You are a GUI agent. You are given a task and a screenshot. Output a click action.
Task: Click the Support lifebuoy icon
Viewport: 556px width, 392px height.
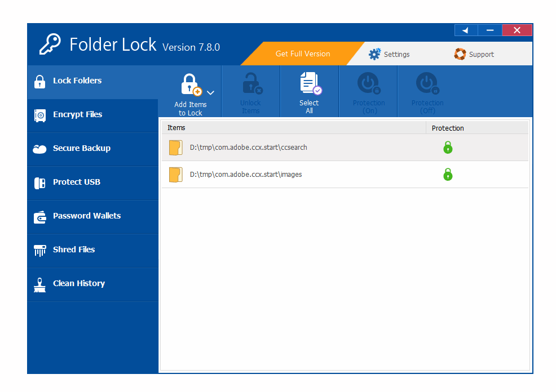[460, 54]
